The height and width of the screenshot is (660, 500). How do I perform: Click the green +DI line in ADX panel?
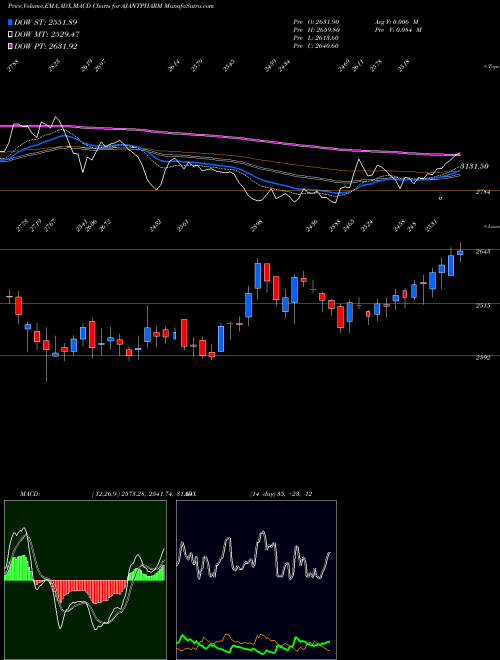tap(253, 642)
